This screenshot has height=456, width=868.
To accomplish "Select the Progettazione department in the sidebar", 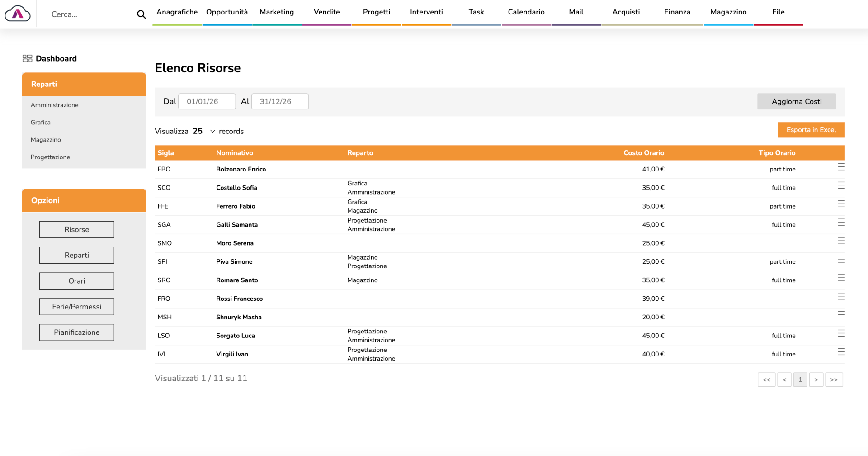I will (50, 157).
